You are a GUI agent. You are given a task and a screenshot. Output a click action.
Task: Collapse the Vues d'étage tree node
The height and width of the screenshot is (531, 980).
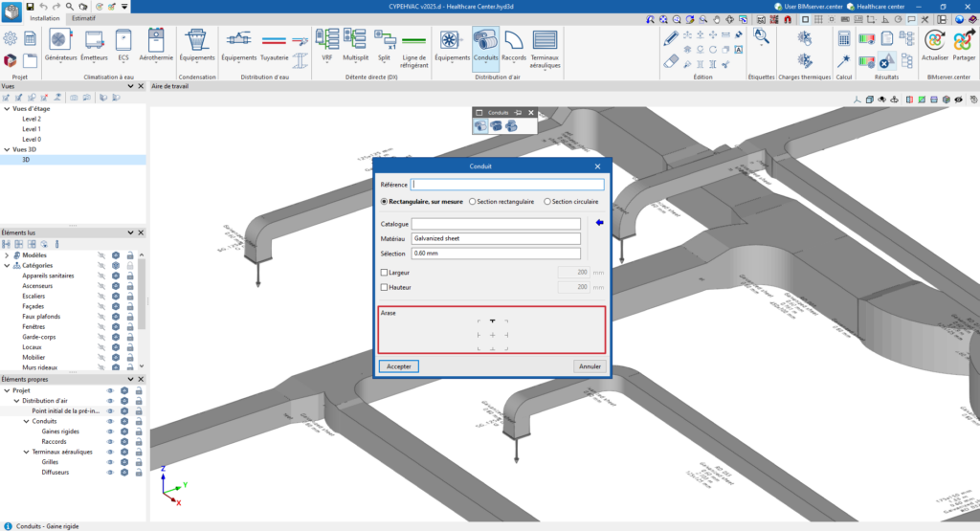click(7, 109)
